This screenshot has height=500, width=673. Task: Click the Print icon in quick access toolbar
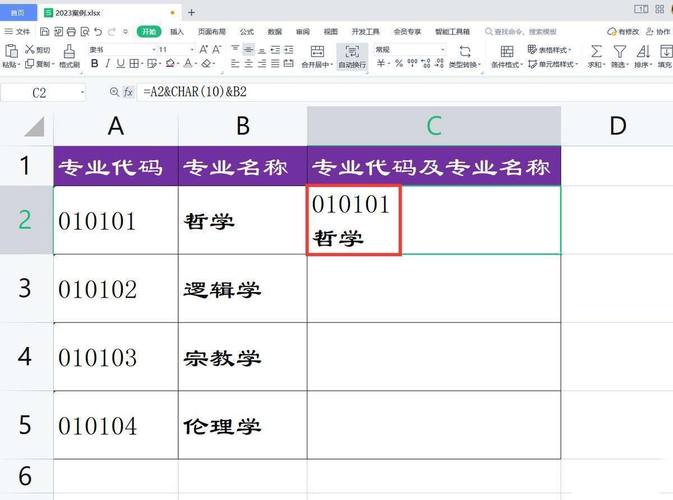pos(71,31)
